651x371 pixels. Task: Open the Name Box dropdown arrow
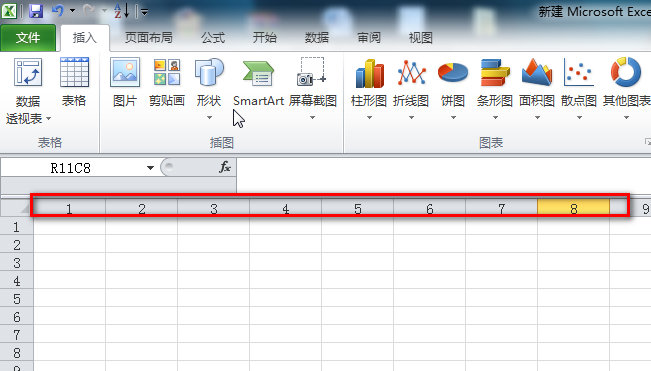(x=150, y=168)
